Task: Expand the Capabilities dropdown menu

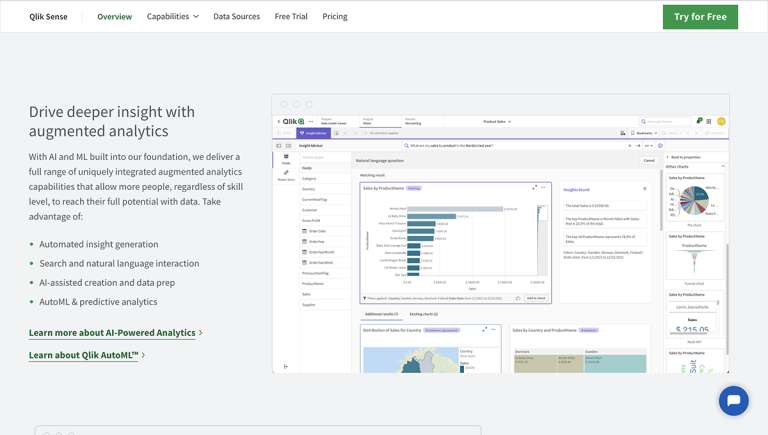Action: coord(172,17)
